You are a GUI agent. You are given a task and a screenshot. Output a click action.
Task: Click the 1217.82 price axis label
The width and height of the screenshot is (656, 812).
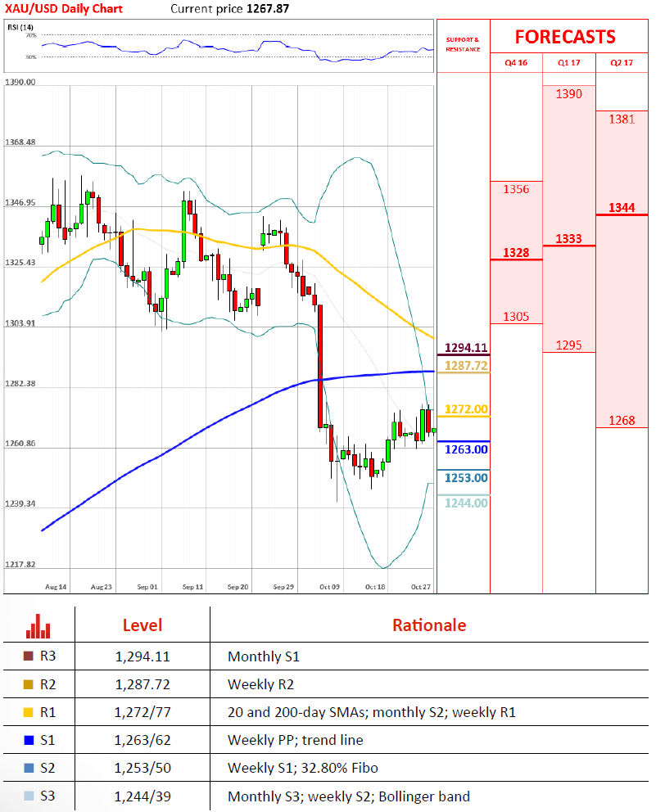tap(20, 564)
